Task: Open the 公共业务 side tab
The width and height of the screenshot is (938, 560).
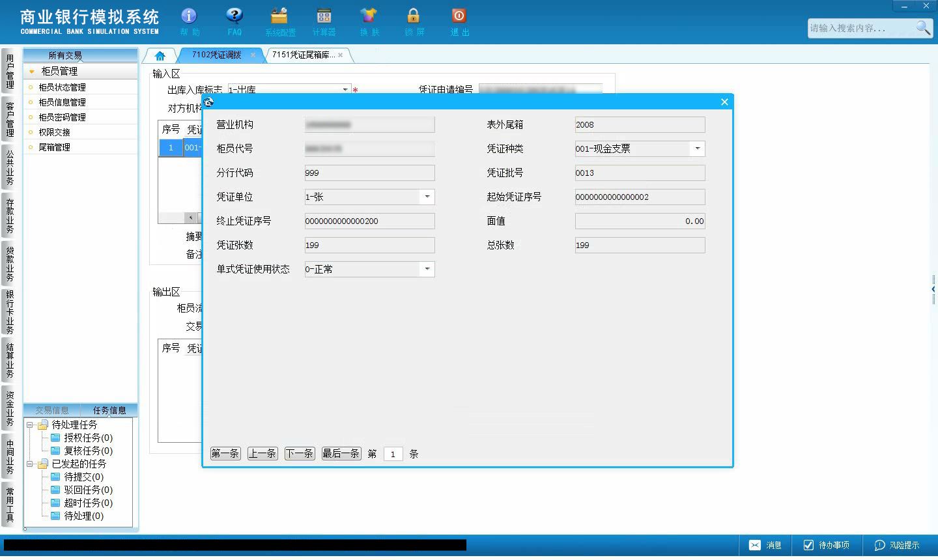Action: click(9, 167)
